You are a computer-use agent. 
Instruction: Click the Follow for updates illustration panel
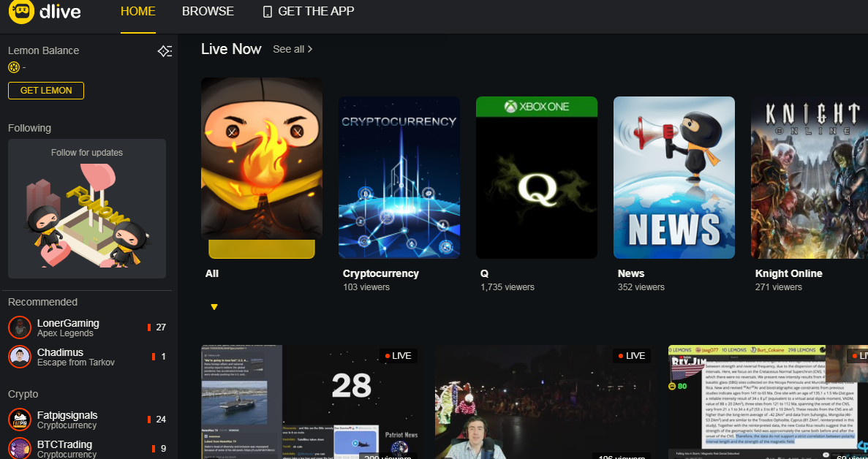pos(87,208)
